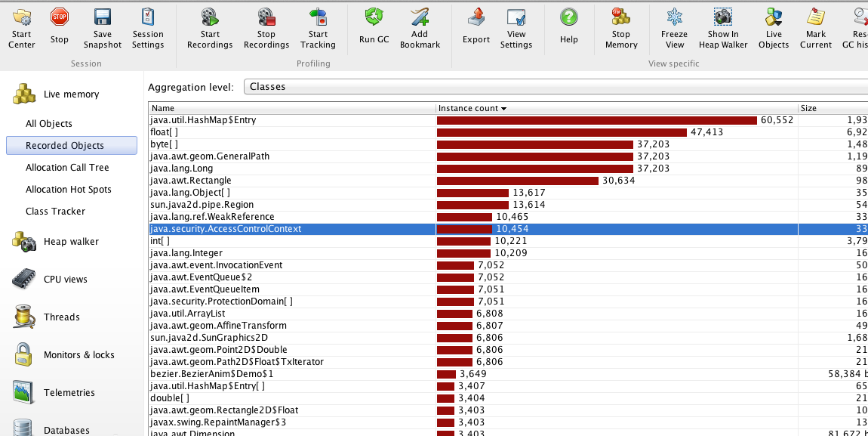Open Class Tracker view
Screen dimensions: 868x436
(x=55, y=211)
